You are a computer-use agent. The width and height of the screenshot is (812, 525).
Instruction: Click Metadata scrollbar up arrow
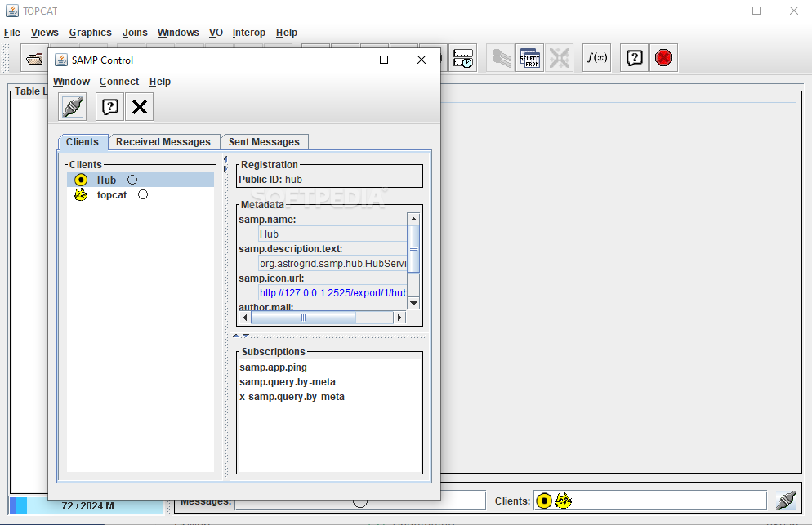(413, 219)
